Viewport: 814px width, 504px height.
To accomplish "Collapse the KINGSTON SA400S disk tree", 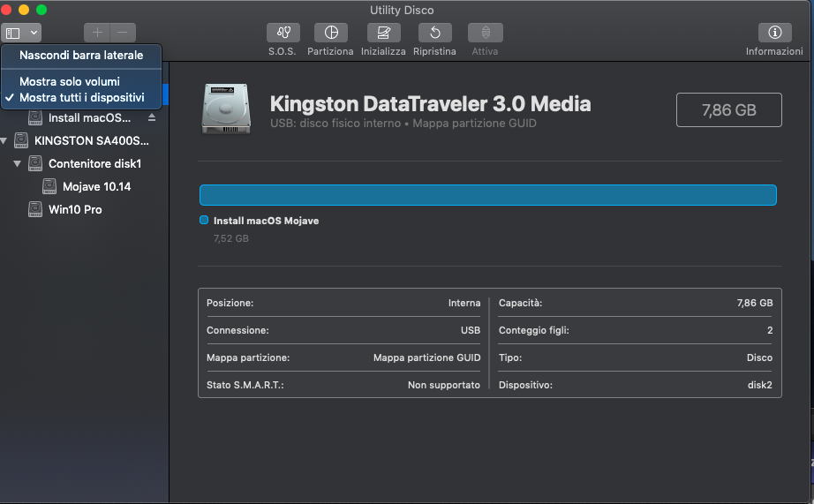I will 4,140.
